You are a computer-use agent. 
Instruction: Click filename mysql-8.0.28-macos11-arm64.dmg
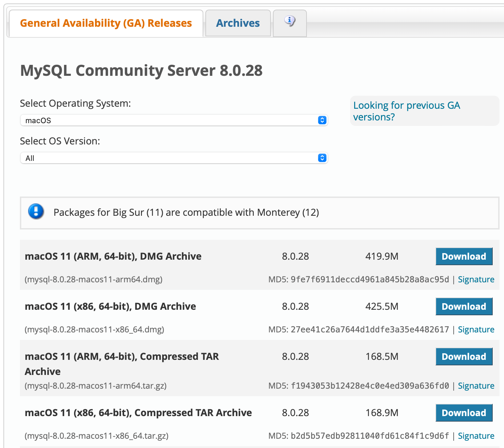click(x=94, y=280)
